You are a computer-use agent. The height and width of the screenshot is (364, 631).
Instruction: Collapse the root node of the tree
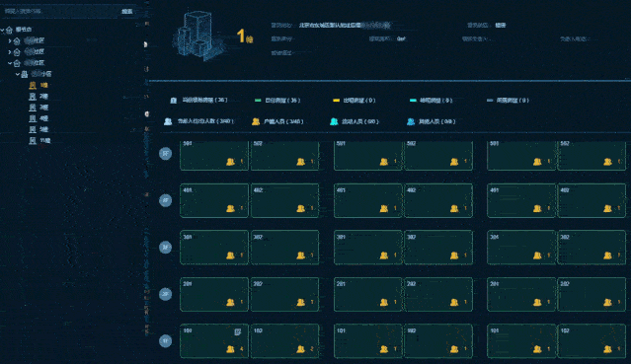tap(2, 30)
